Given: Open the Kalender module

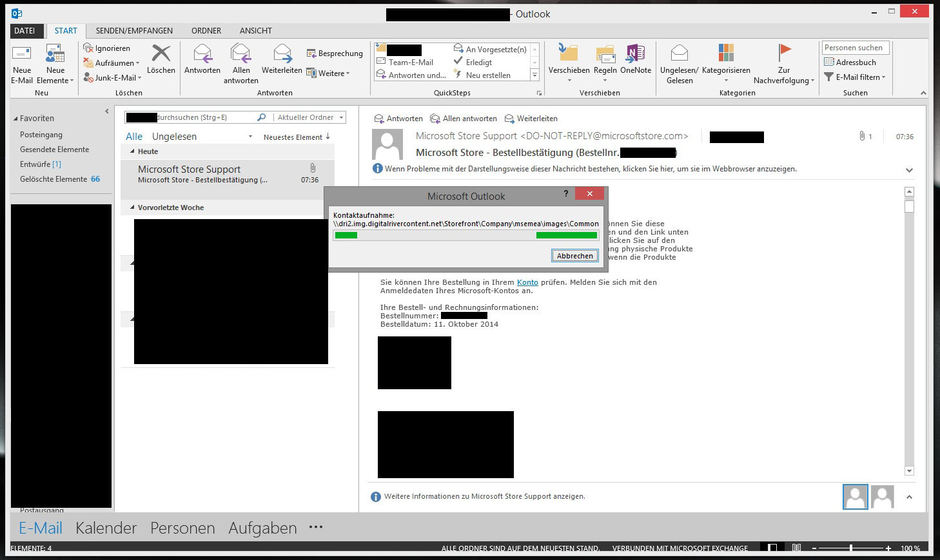Looking at the screenshot, I should pos(106,528).
